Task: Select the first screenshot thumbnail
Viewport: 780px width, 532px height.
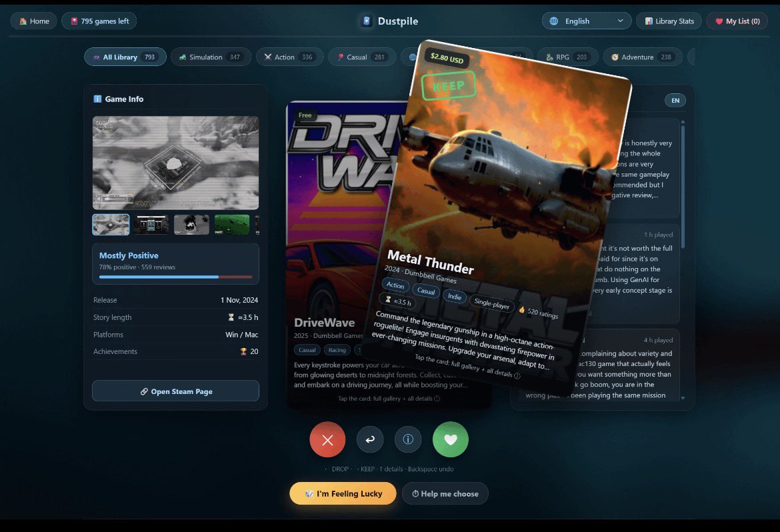Action: [111, 225]
